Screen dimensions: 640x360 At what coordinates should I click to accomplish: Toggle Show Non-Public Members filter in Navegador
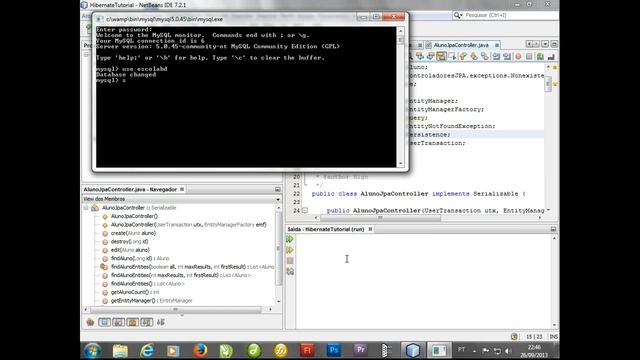coord(132,322)
